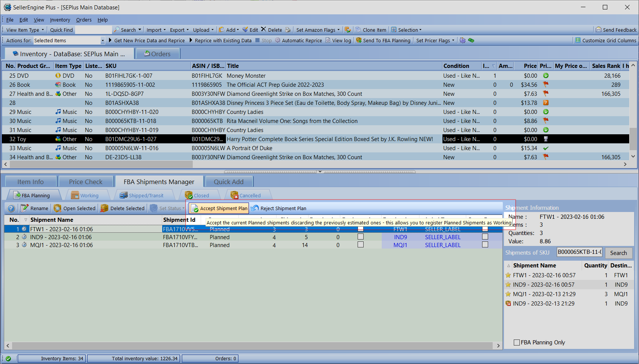
Task: Click the Customize Grid Columns icon
Action: [578, 40]
